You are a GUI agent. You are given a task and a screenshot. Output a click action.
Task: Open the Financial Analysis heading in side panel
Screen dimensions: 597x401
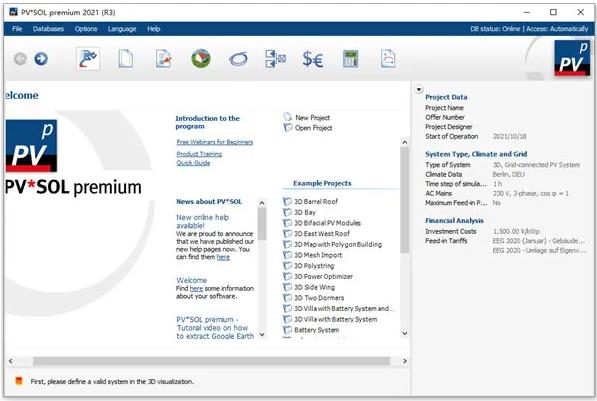point(454,220)
